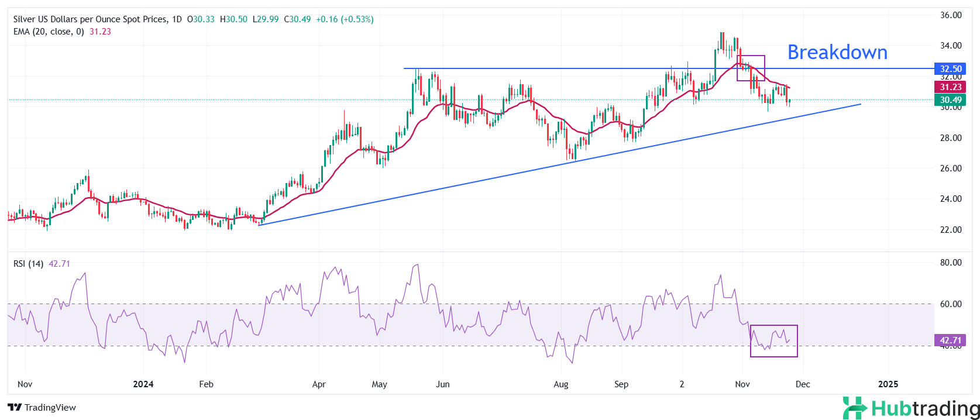Click the 2025 label on the time axis
Screen dimensions: 980x420
coord(888,384)
